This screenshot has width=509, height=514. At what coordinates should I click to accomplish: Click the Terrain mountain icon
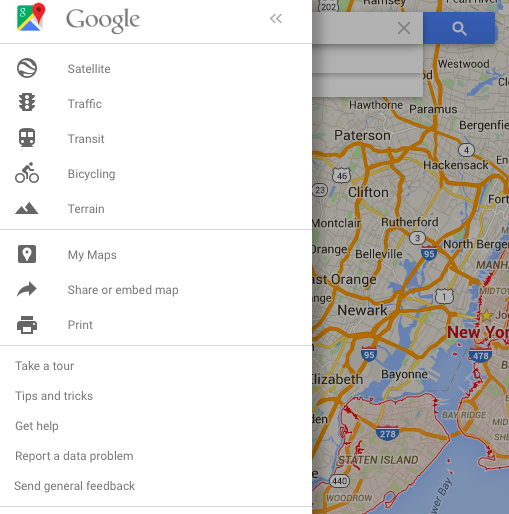[x=27, y=208]
